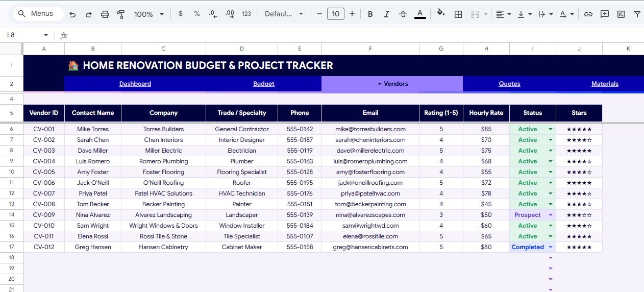Open Greg Hansen's Completed status dropdown
644x292 pixels.
(551, 247)
